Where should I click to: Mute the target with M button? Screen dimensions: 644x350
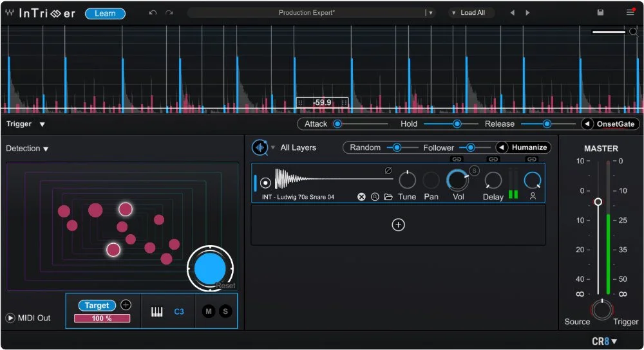209,311
